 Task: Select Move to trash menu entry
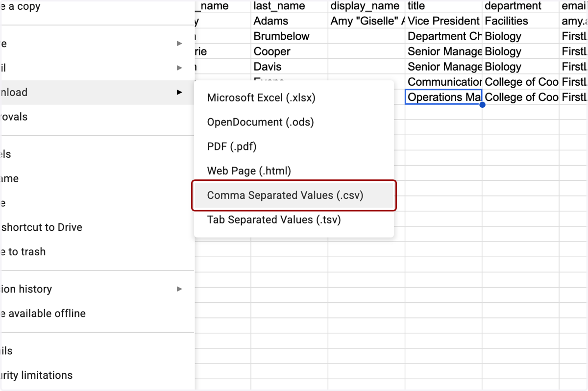[98, 252]
